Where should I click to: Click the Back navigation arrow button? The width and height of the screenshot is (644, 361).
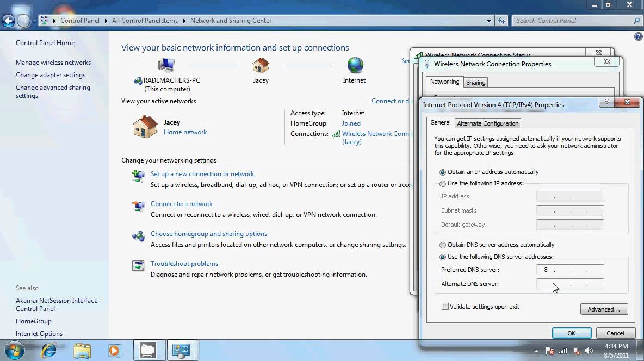(x=8, y=21)
